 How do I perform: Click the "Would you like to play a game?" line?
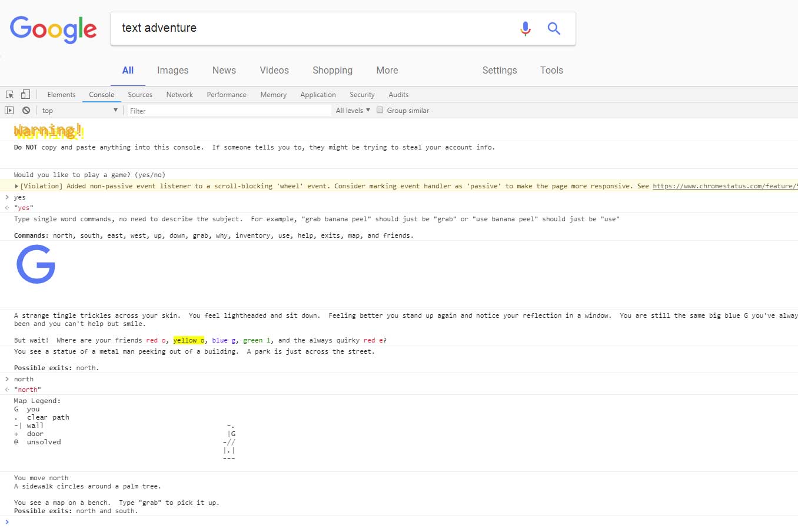point(89,175)
